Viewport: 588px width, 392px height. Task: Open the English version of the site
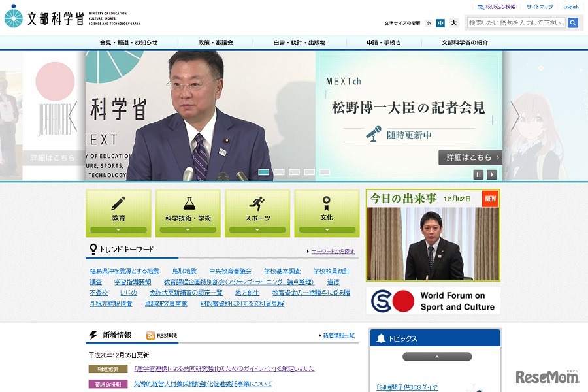[x=571, y=6]
